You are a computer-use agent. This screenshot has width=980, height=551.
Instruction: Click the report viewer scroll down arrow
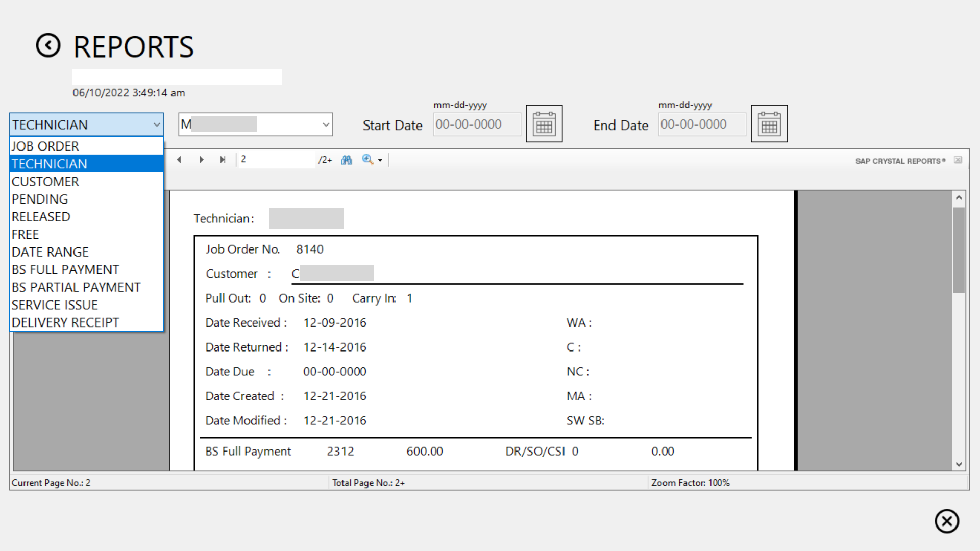point(959,464)
